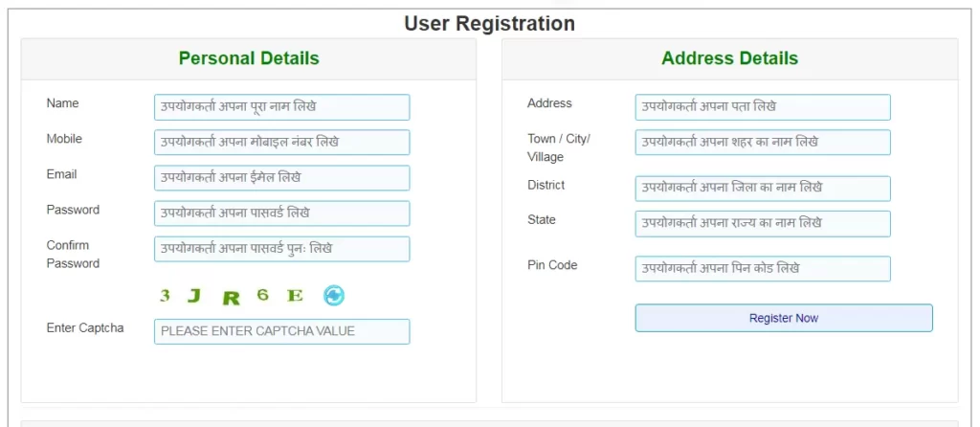This screenshot has width=980, height=427.
Task: Refresh the captcha using the blue reload icon
Action: (334, 296)
